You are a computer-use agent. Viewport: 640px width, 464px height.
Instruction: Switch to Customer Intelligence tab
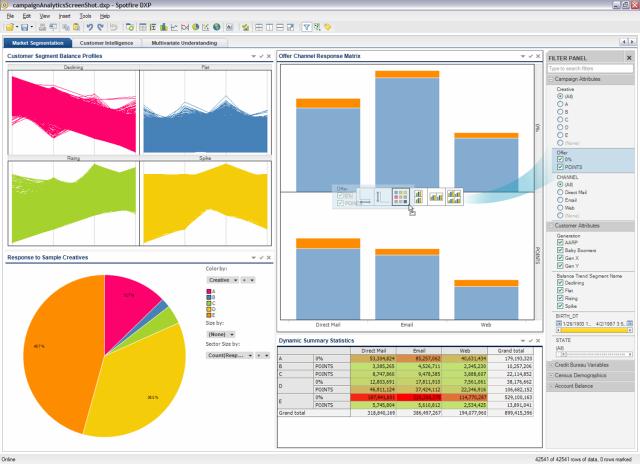[x=107, y=43]
